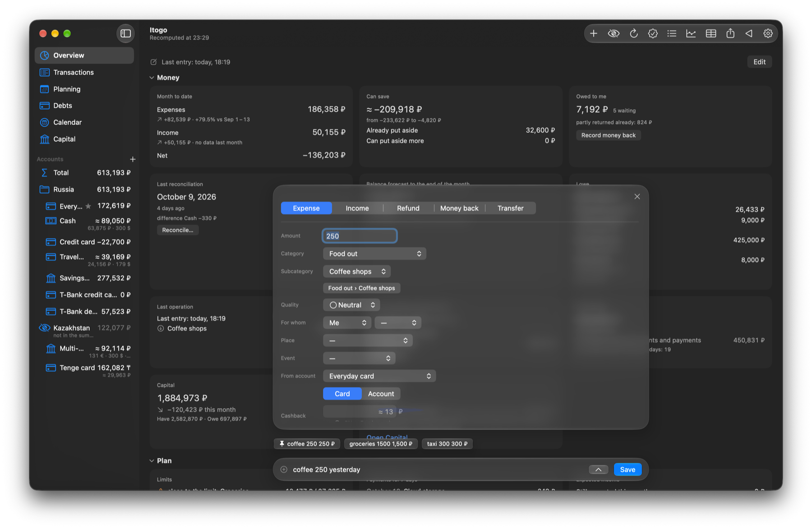The image size is (812, 529).
Task: Open the Place dropdown
Action: [368, 340]
